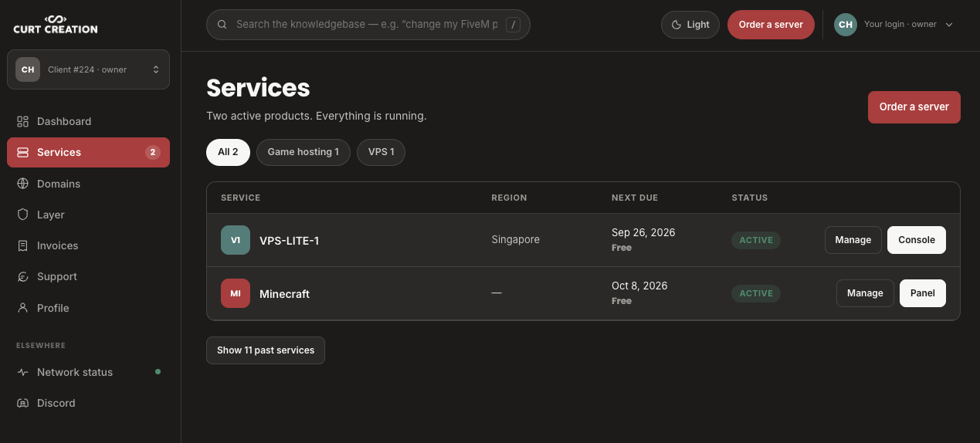
Task: Click ACTIVE status of Minecraft
Action: point(756,293)
